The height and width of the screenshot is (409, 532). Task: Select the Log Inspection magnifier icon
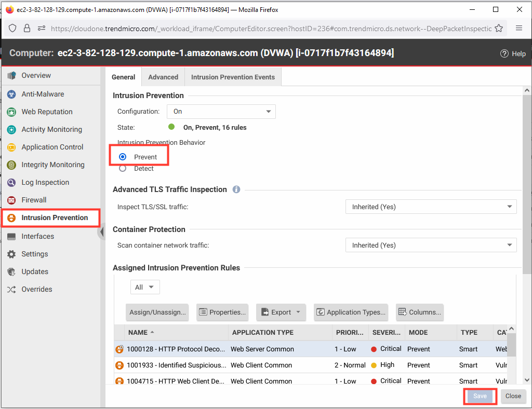pyautogui.click(x=11, y=182)
